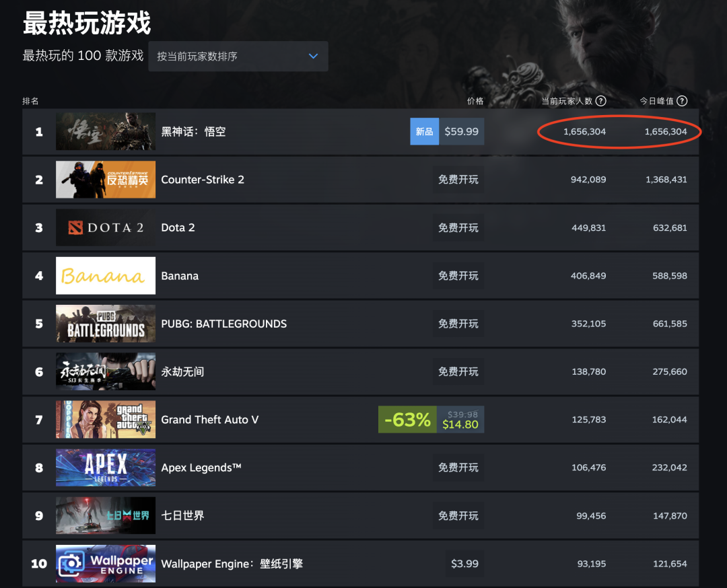The width and height of the screenshot is (727, 588).
Task: Open the 七日世界 game thumbnail
Action: pos(106,516)
